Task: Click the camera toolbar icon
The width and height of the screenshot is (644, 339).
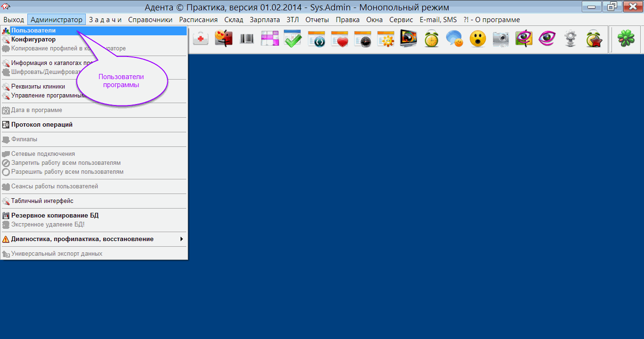Action: point(501,39)
